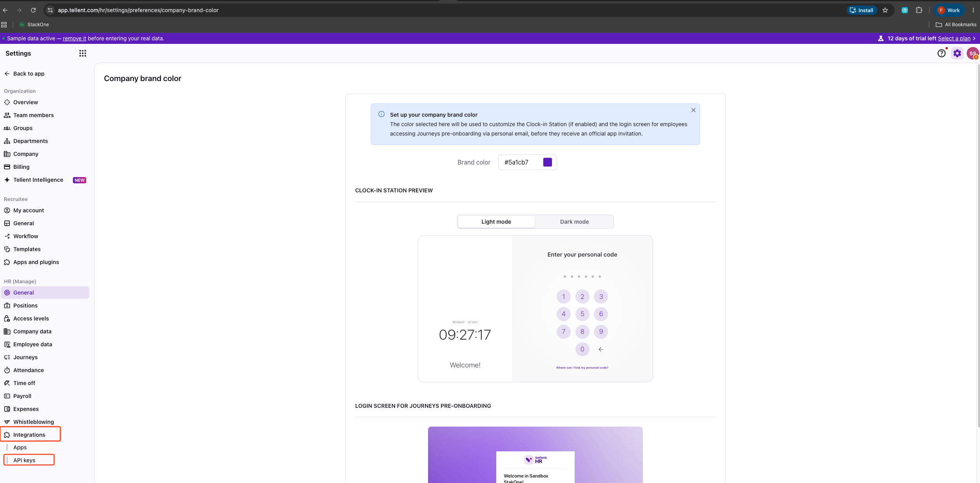Open Departments settings

(45, 141)
